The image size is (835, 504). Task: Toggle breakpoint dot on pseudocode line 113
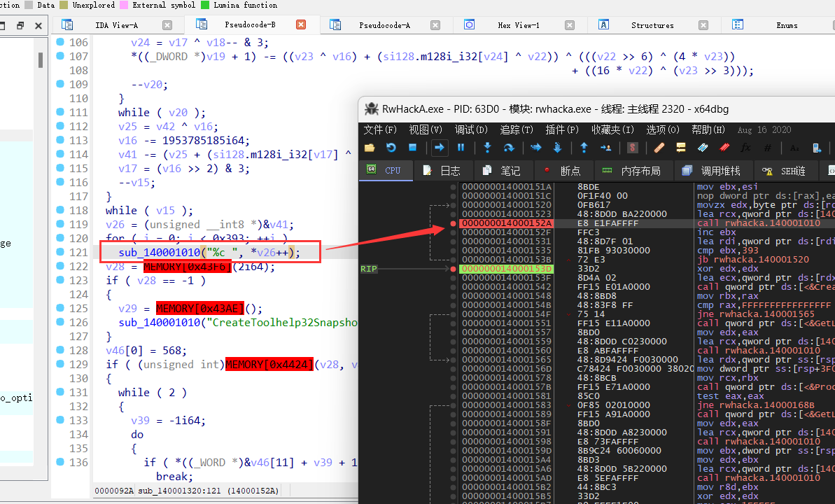pyautogui.click(x=60, y=139)
